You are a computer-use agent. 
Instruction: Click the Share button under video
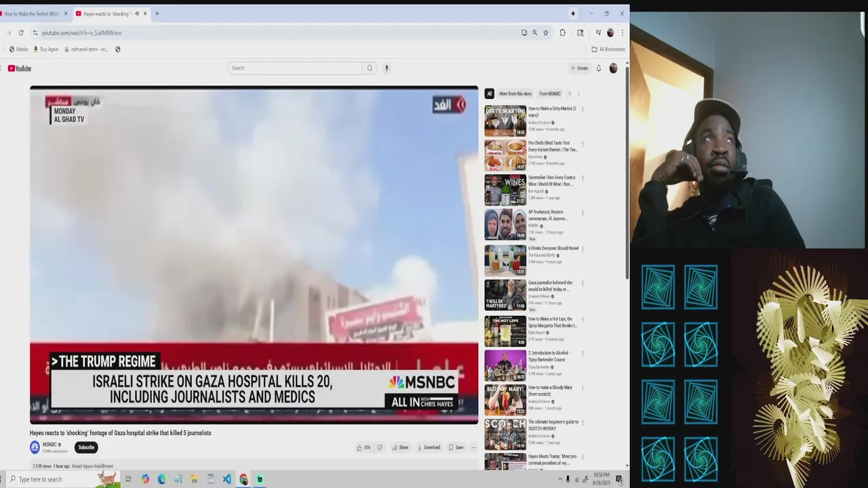pos(400,447)
